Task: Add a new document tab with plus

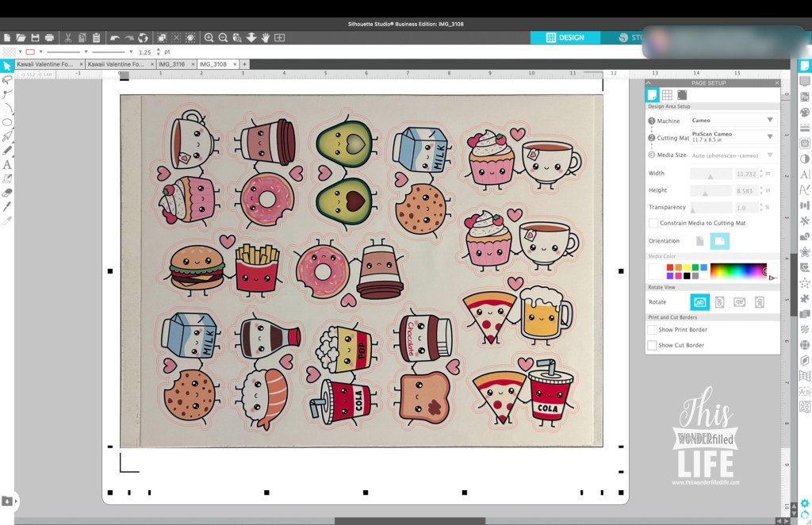Action: (244, 64)
